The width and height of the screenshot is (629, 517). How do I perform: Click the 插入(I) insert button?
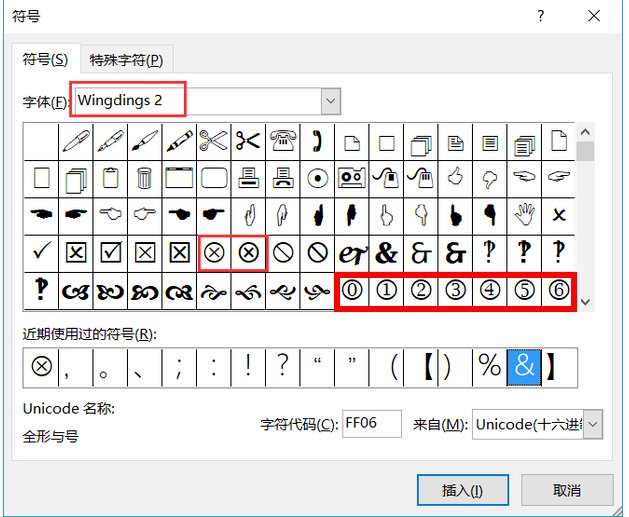[x=463, y=490]
